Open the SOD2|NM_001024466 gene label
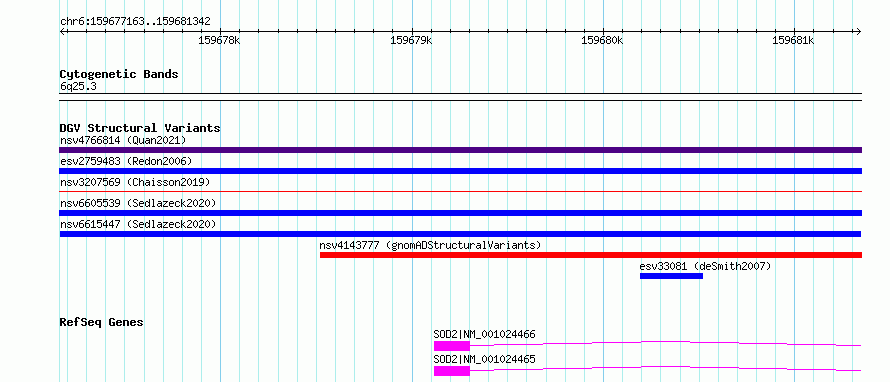The height and width of the screenshot is (382, 890). (484, 334)
